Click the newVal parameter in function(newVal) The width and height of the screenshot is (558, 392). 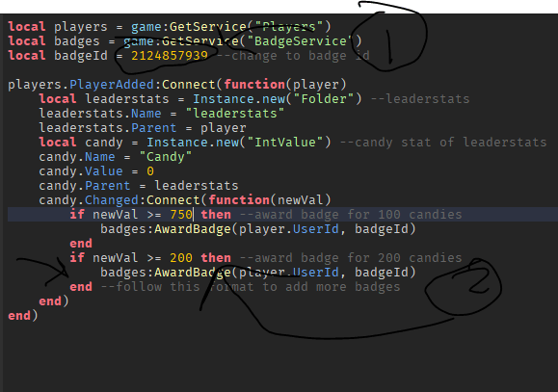(301, 200)
